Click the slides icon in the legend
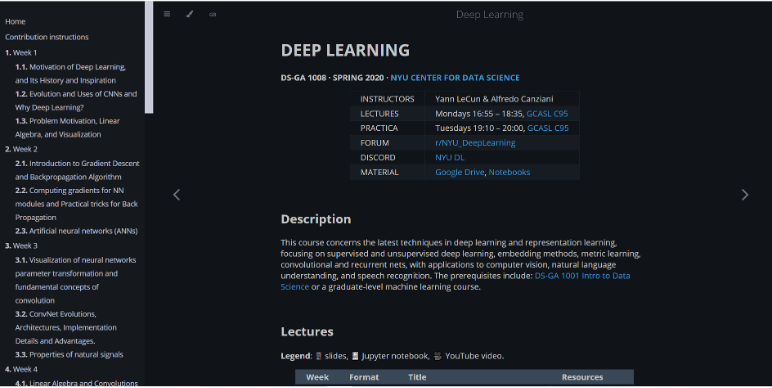The width and height of the screenshot is (772, 388). click(319, 356)
